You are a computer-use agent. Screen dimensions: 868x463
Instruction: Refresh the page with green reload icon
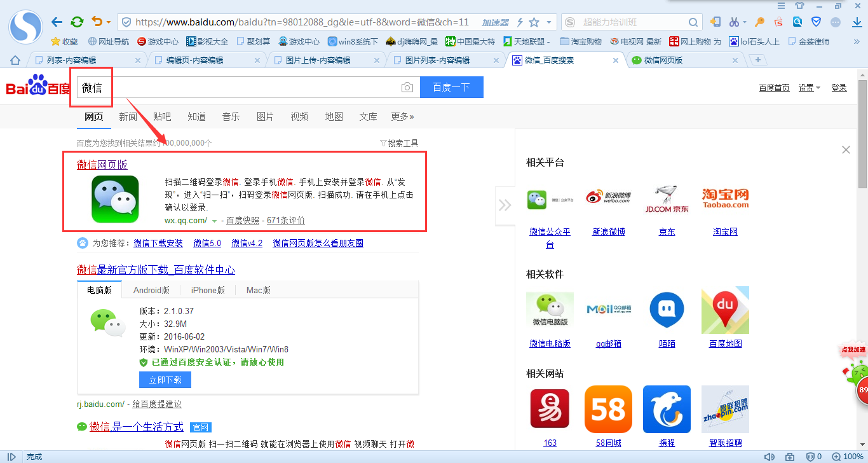(x=77, y=22)
